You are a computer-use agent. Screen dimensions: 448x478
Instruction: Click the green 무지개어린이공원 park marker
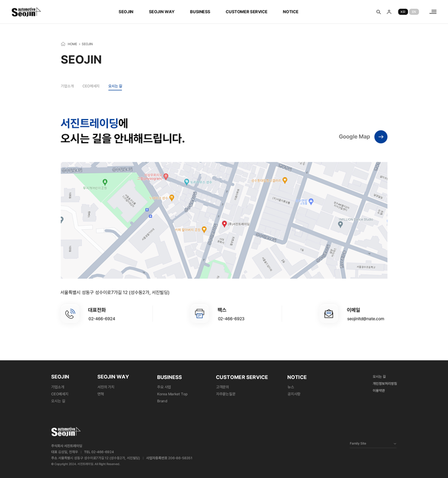[x=105, y=182]
